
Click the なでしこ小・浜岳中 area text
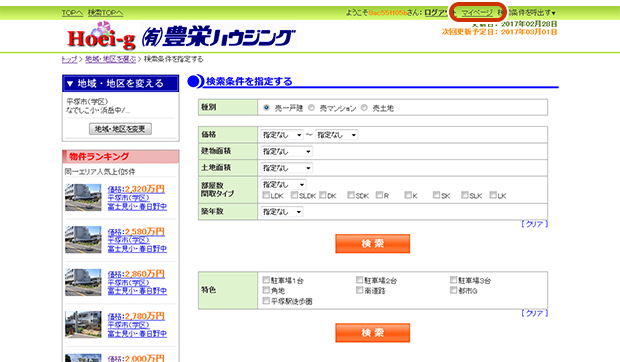(98, 111)
